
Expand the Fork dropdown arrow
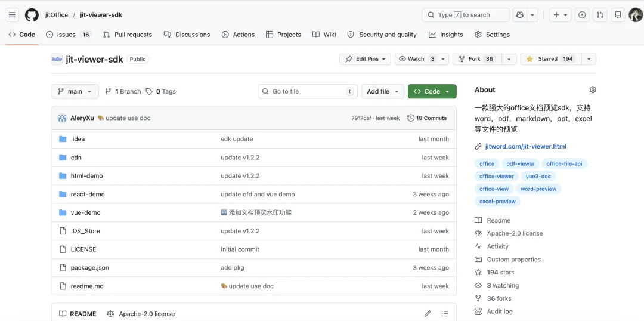click(x=509, y=59)
